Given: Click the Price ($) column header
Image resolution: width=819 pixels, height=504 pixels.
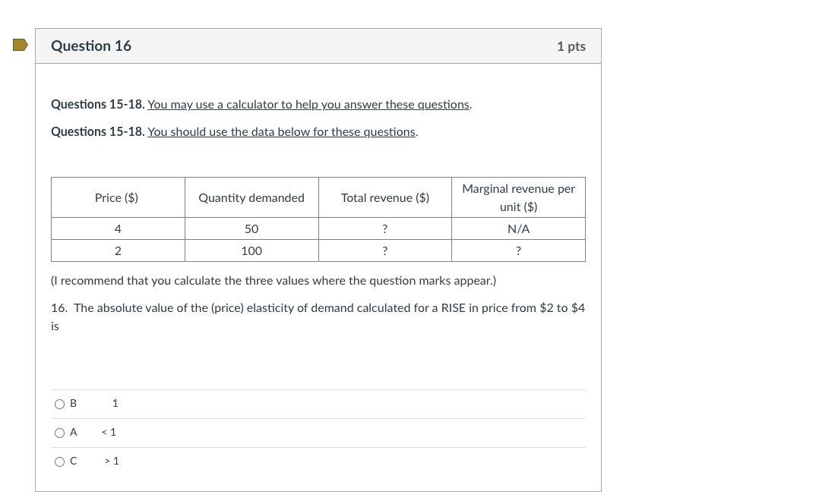Looking at the screenshot, I should pos(117,197).
